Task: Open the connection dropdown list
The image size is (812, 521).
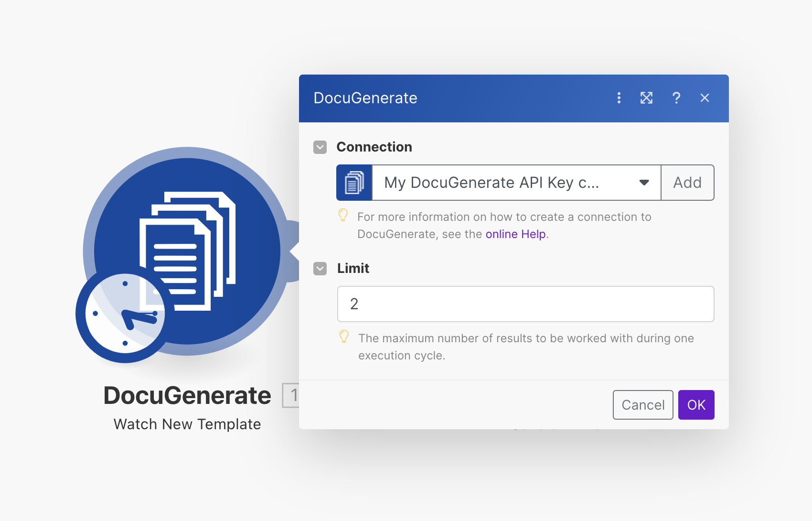Action: [516, 183]
